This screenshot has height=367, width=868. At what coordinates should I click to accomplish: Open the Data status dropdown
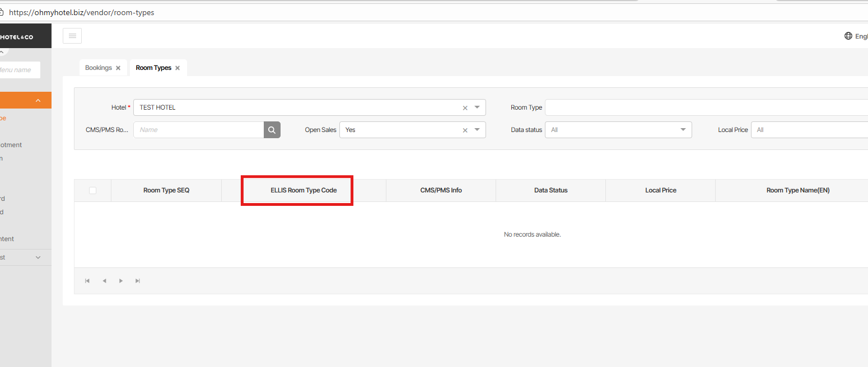683,130
